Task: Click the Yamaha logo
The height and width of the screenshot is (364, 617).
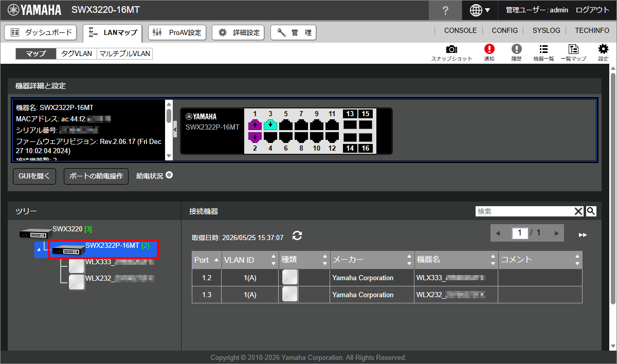Action: (34, 10)
